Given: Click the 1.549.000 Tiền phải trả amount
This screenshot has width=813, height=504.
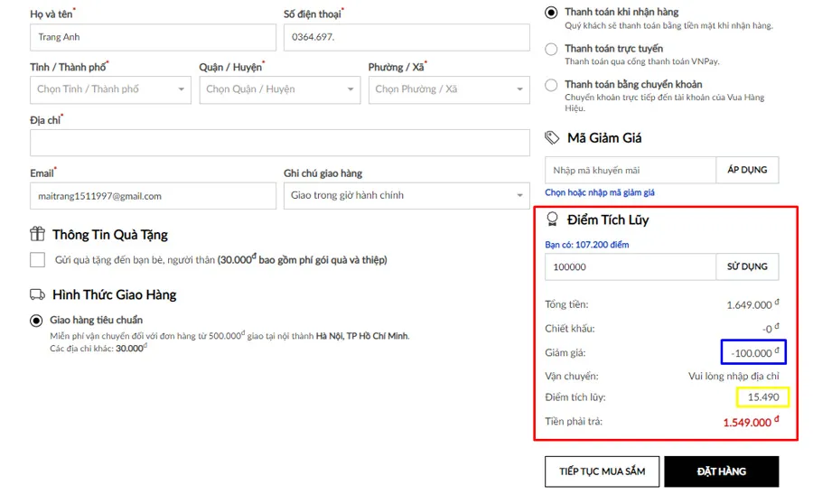Looking at the screenshot, I should (751, 422).
